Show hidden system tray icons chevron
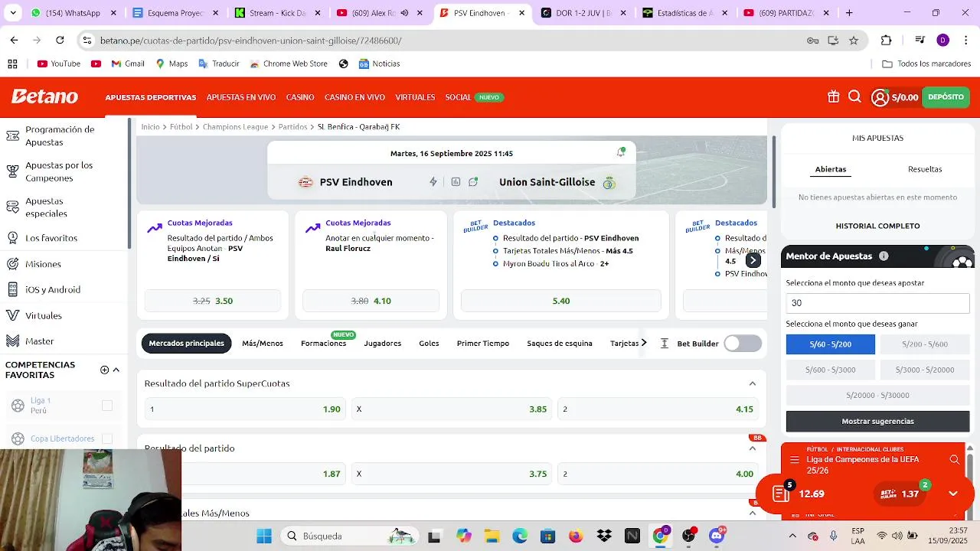The height and width of the screenshot is (551, 980). (x=792, y=536)
